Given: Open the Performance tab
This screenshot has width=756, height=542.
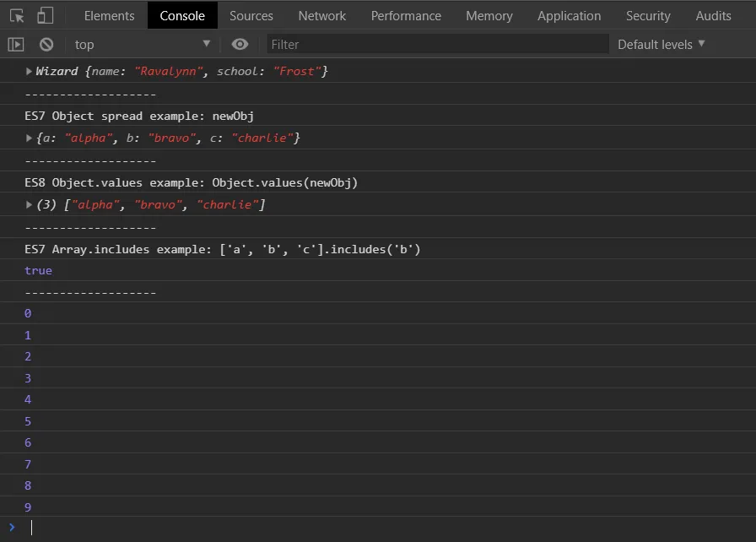Looking at the screenshot, I should 406,16.
